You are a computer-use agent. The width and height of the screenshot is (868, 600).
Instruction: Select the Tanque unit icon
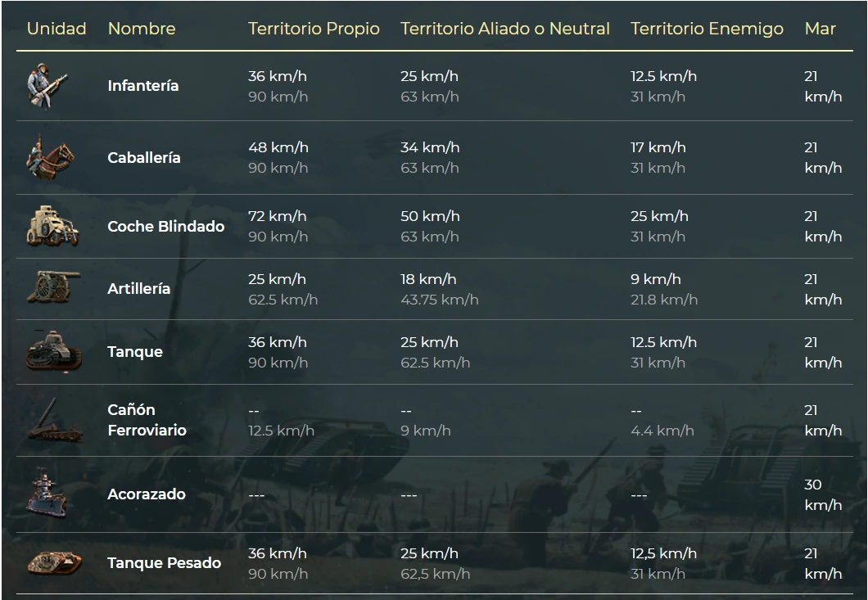tap(53, 352)
